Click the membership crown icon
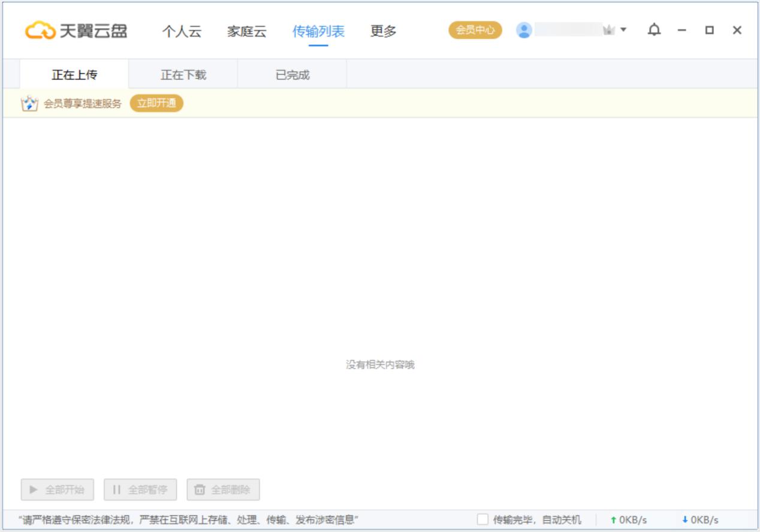Viewport: 760px width, 532px height. [x=609, y=30]
